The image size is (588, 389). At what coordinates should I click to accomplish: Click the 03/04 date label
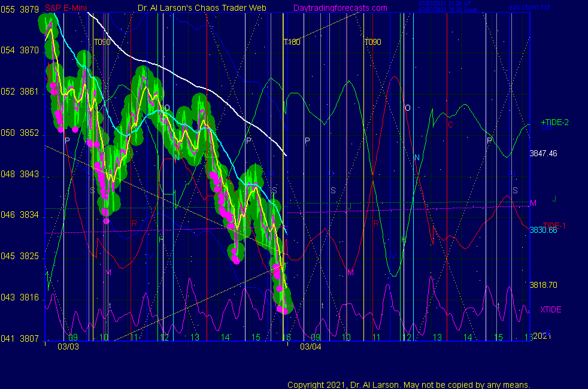(310, 346)
